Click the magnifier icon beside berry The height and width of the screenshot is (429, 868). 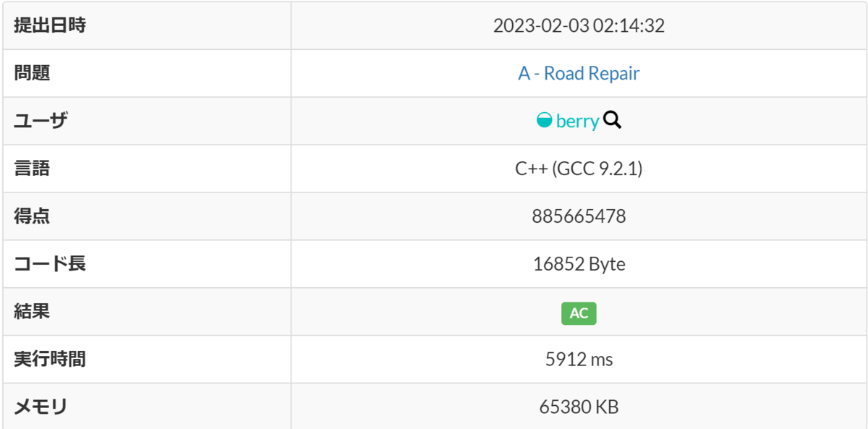coord(612,121)
